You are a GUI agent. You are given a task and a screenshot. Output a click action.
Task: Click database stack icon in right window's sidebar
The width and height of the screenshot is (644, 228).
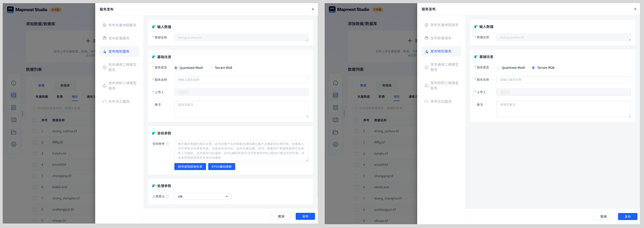click(x=336, y=95)
